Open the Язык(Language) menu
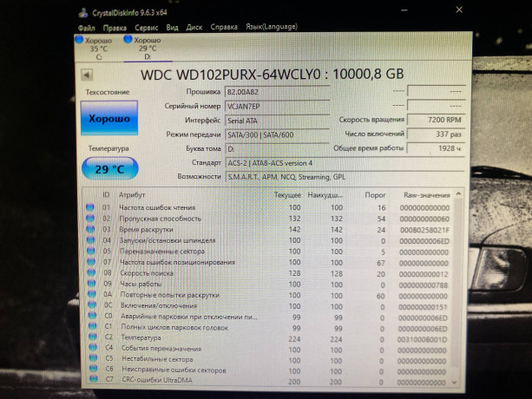Screen dimensions: 532x399 point(272,27)
